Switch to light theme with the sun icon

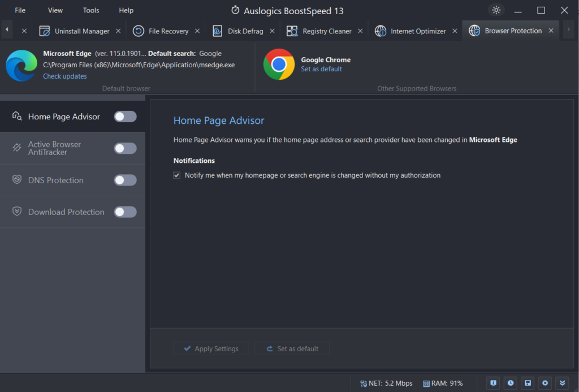point(496,10)
